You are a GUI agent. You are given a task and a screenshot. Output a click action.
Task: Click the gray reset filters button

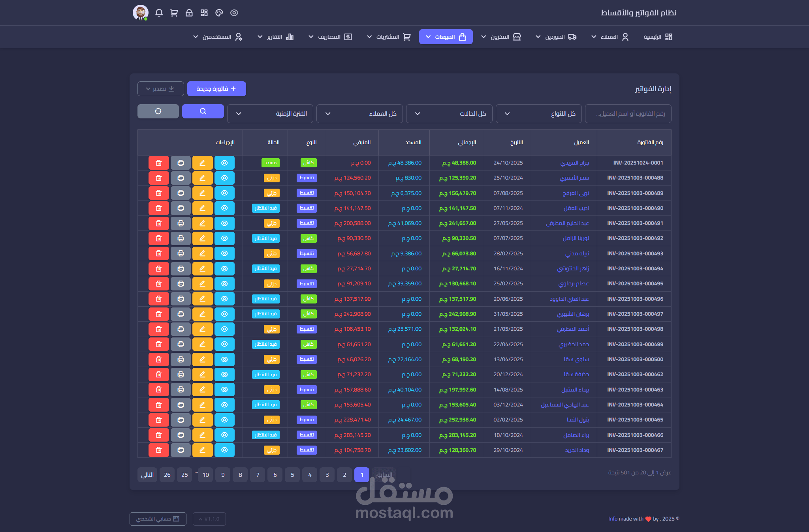pos(158,111)
